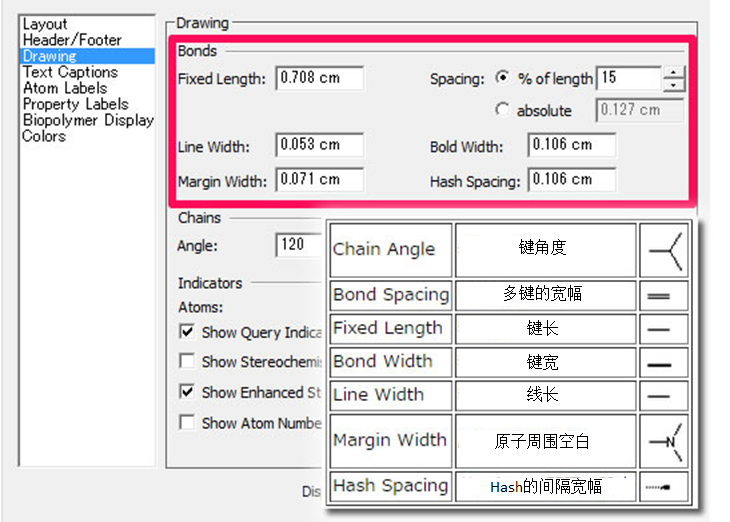
Task: Click the chain angle diagram icon
Action: (x=665, y=250)
